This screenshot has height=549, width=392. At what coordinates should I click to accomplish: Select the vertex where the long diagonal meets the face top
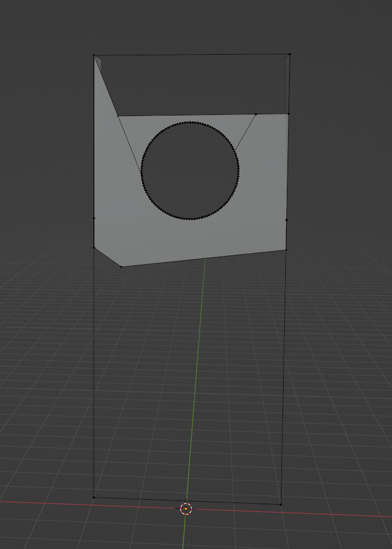(118, 116)
